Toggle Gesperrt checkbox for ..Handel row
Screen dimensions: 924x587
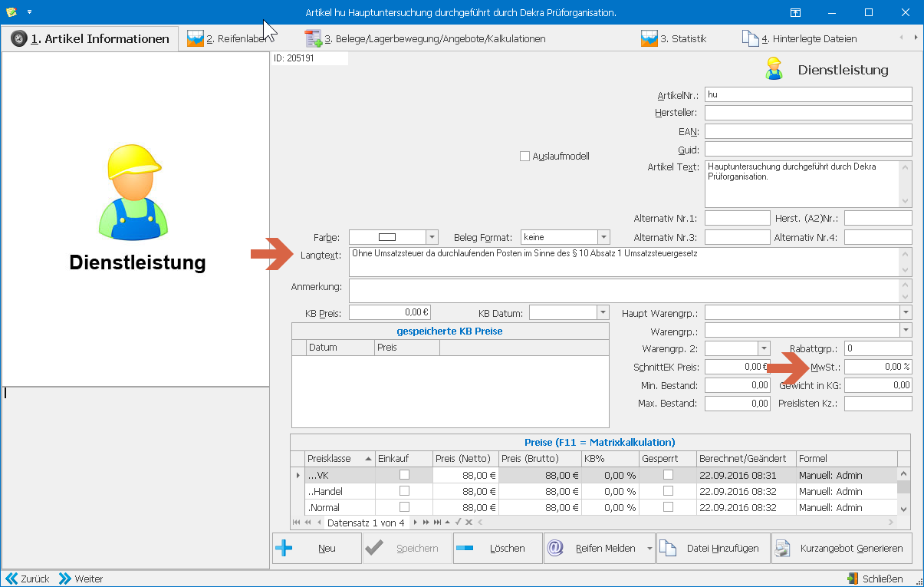(668, 491)
